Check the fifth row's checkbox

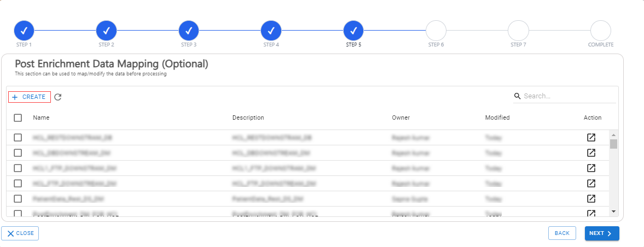tap(18, 198)
